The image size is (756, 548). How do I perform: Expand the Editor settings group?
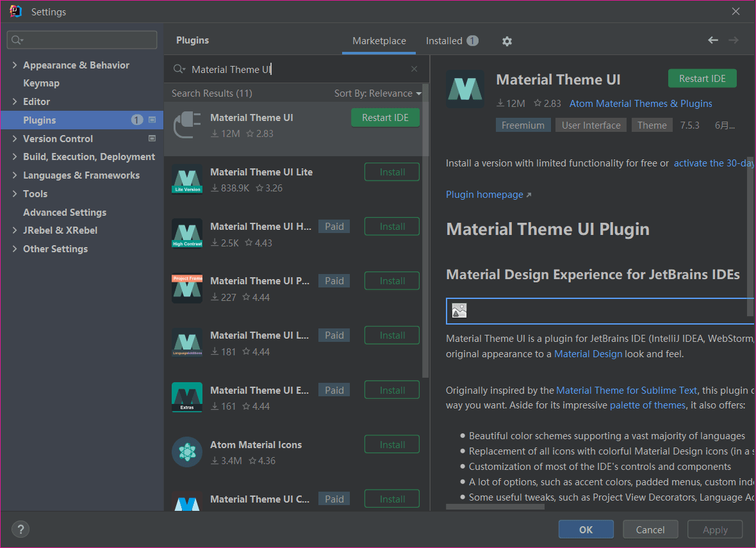coord(15,102)
